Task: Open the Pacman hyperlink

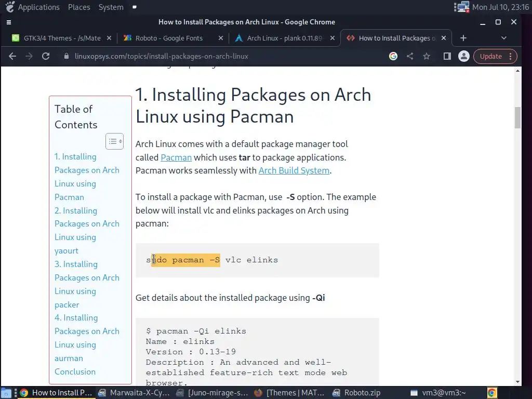Action: [176, 157]
